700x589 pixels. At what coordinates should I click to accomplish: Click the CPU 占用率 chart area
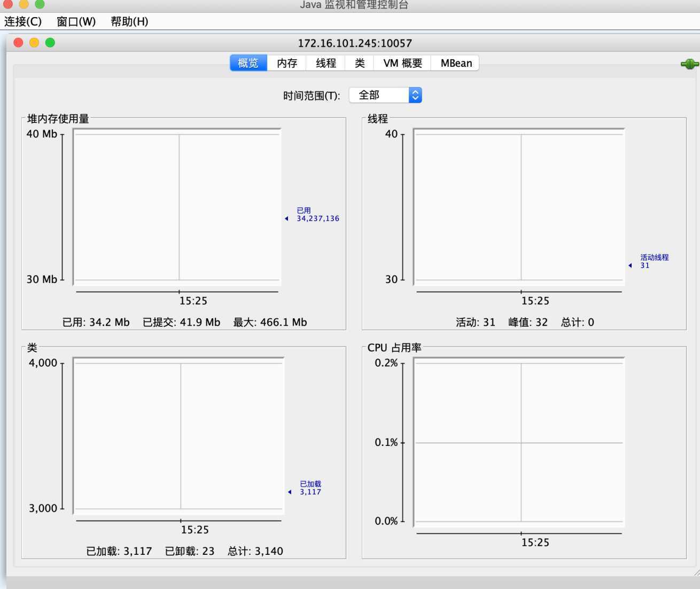tap(519, 442)
